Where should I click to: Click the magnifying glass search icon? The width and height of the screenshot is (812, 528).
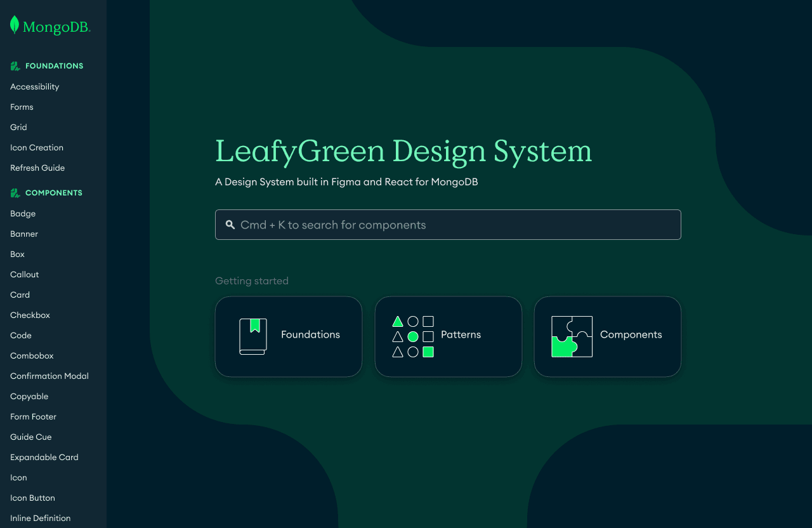tap(230, 225)
